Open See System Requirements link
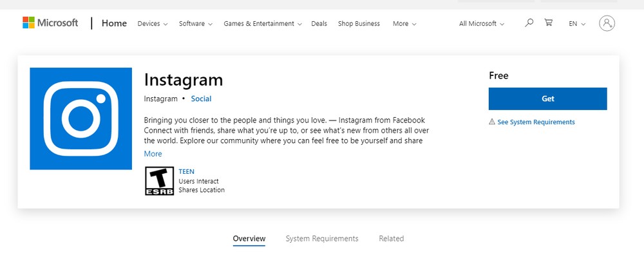This screenshot has width=644, height=264. tap(536, 122)
